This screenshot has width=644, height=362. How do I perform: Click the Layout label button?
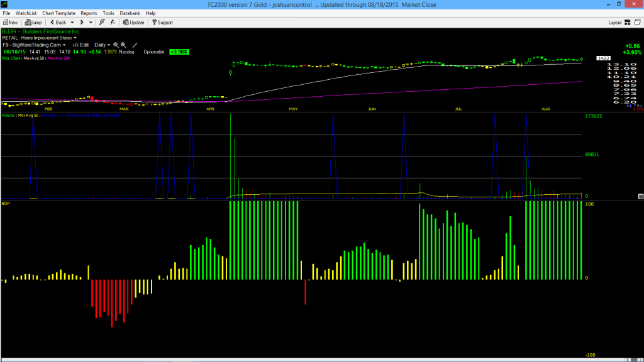coord(615,23)
